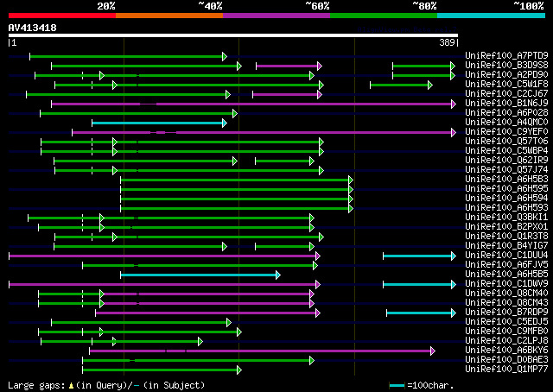Click the purple alignment bar for UniRef100_C9YEF0
553x392 pixels.
[x=264, y=133]
